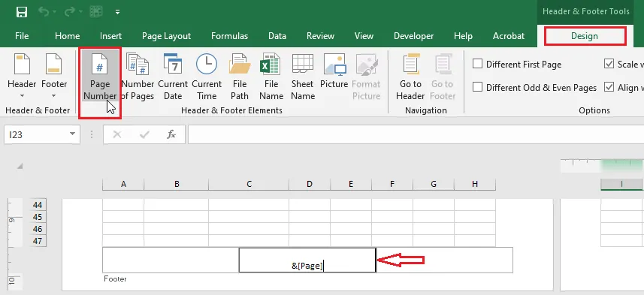The width and height of the screenshot is (644, 295).
Task: Insert Current Time element
Action: pyautogui.click(x=207, y=77)
